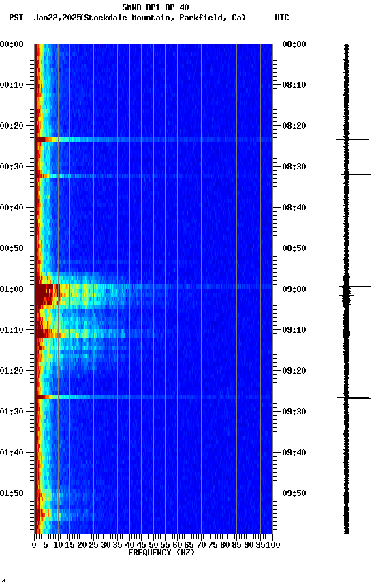Click the 00:40 PST time label
This screenshot has height=588, width=376.
[12, 208]
